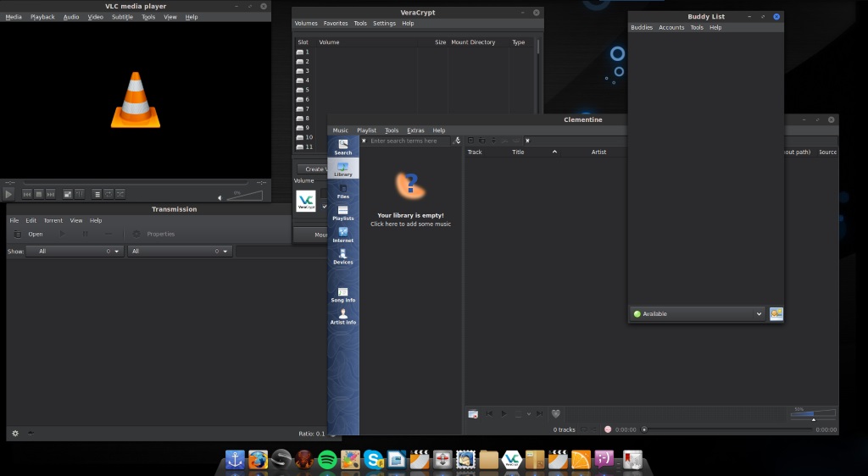Open Clementine Playlist menu
The height and width of the screenshot is (476, 868).
(x=366, y=130)
